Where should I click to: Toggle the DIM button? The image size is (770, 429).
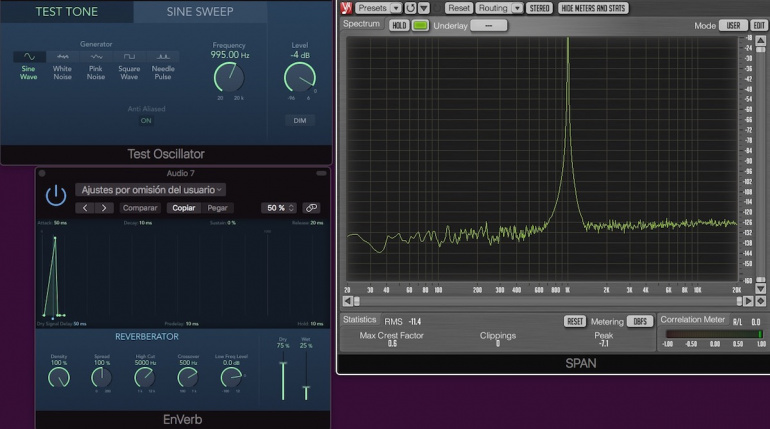click(x=300, y=120)
